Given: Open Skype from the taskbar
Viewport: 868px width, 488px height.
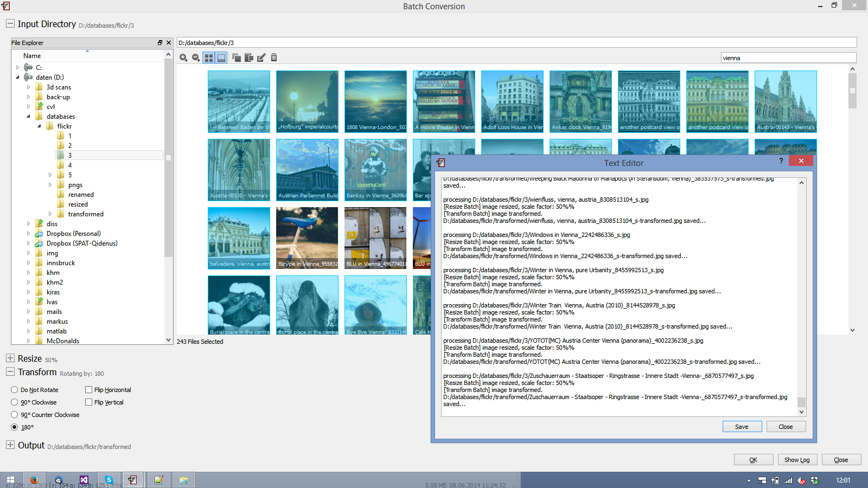Looking at the screenshot, I should click(108, 480).
